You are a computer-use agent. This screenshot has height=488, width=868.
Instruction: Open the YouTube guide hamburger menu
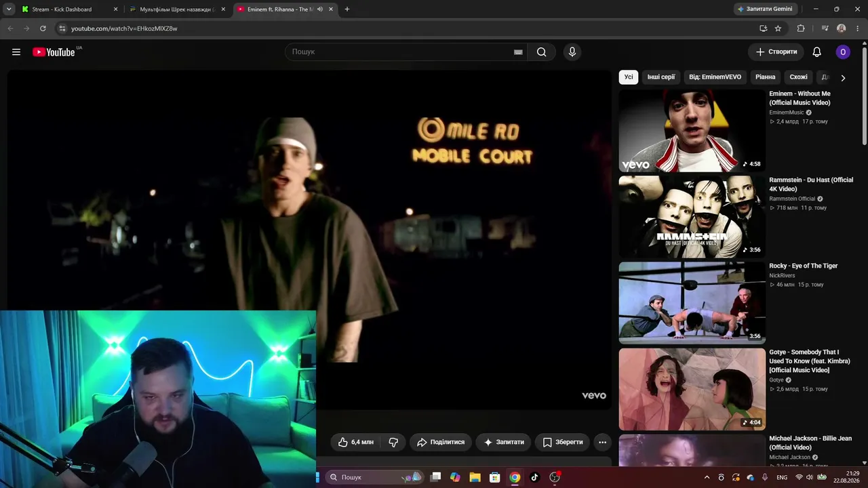[16, 52]
